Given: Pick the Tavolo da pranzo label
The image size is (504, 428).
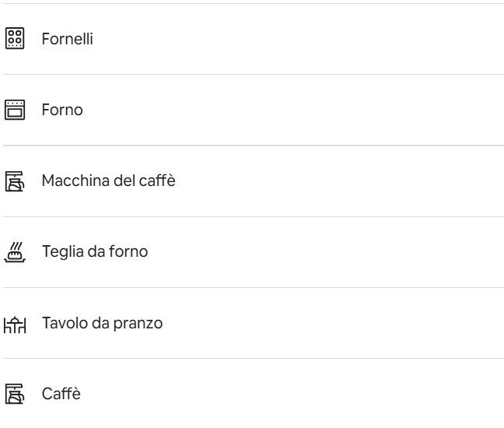Looking at the screenshot, I should [102, 324].
